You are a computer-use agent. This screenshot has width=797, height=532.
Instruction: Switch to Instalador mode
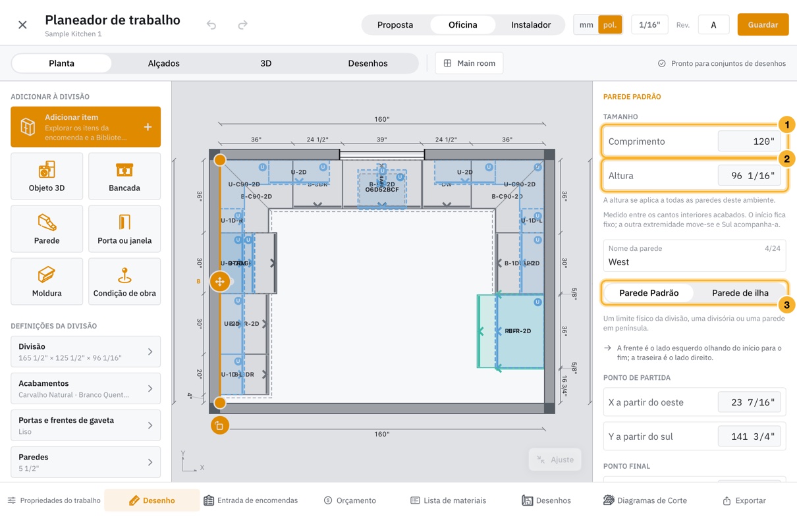click(x=531, y=25)
